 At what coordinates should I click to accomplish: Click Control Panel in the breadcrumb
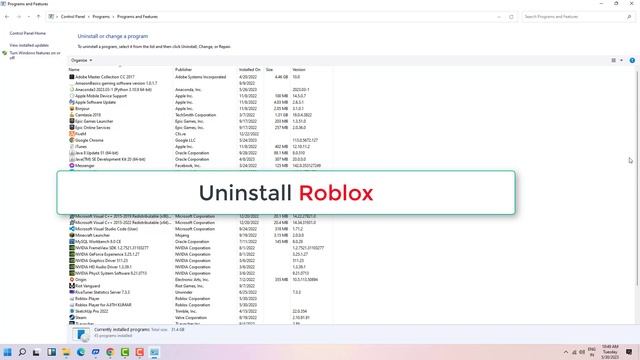point(73,17)
